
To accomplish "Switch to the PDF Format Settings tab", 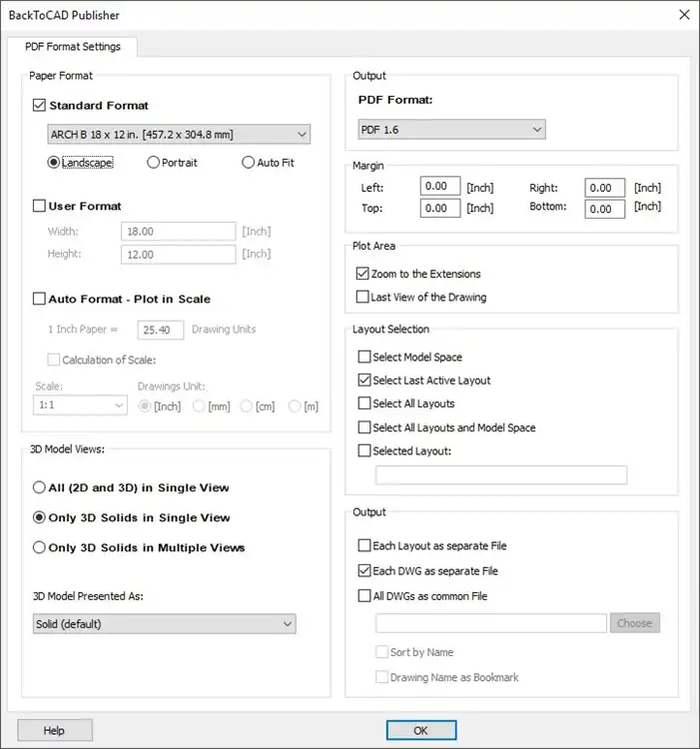I will [x=73, y=47].
